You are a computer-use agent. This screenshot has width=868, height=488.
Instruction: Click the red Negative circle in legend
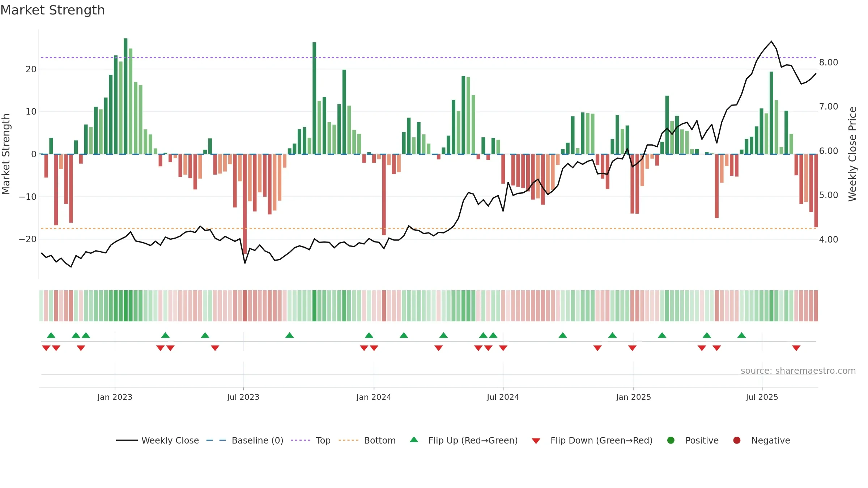coord(737,440)
